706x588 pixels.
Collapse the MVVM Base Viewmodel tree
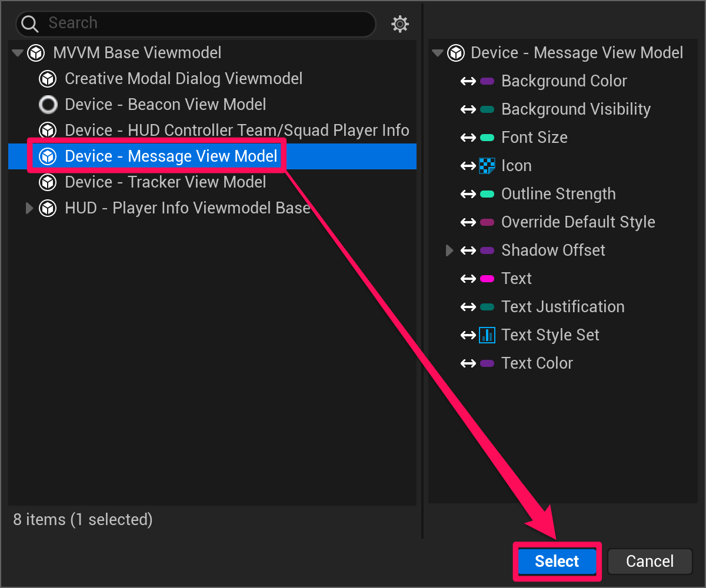[x=17, y=52]
